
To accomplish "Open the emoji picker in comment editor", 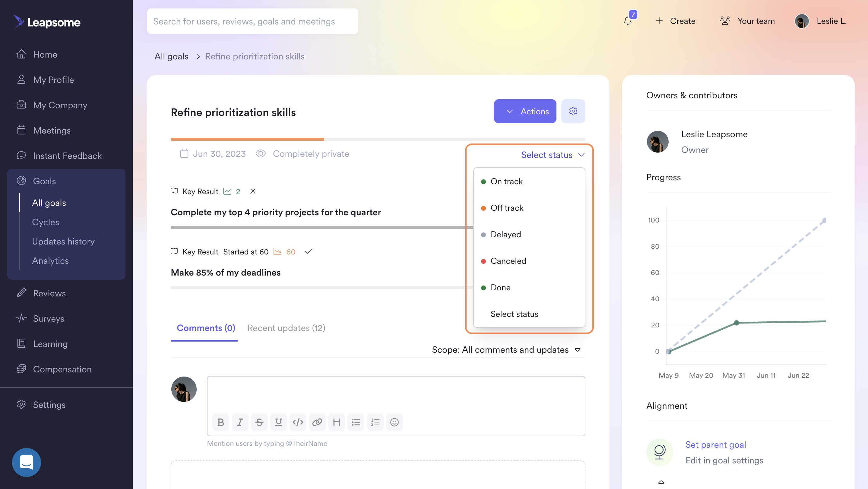I will pos(394,422).
